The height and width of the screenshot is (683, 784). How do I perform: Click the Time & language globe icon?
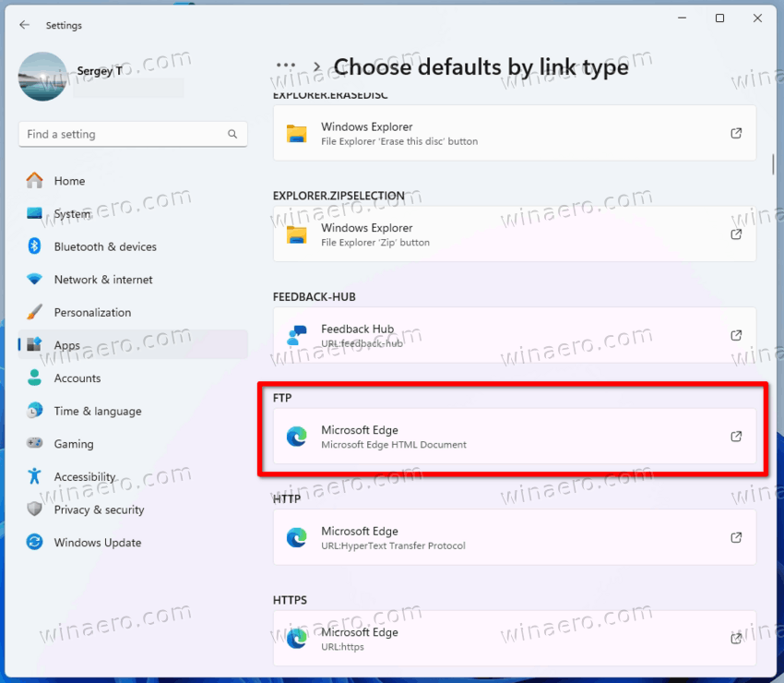click(x=34, y=411)
